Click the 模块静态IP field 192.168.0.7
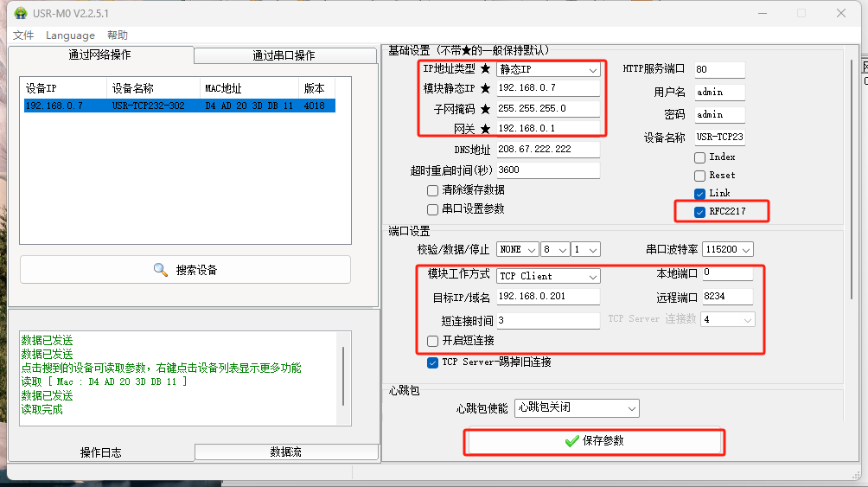Image resolution: width=868 pixels, height=487 pixels. 548,88
